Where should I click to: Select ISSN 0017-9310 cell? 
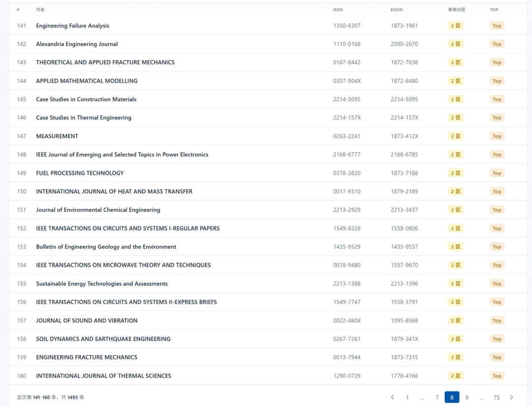[347, 192]
